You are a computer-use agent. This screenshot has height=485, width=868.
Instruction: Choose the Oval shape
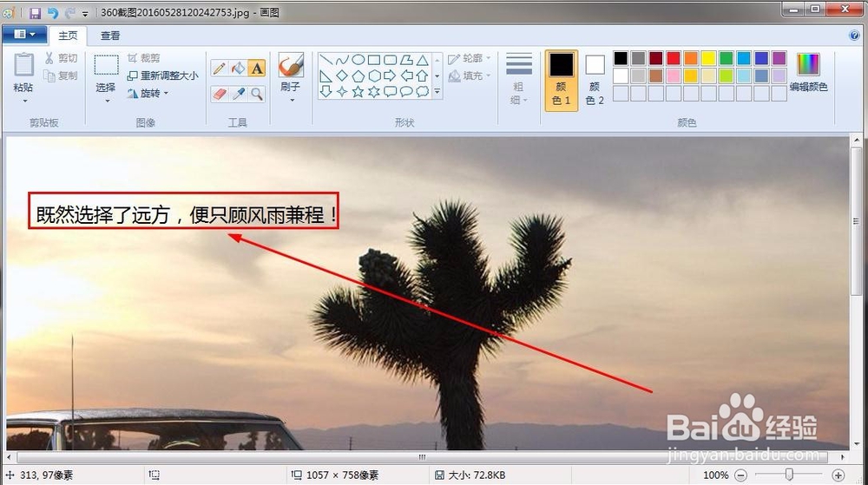pos(358,60)
